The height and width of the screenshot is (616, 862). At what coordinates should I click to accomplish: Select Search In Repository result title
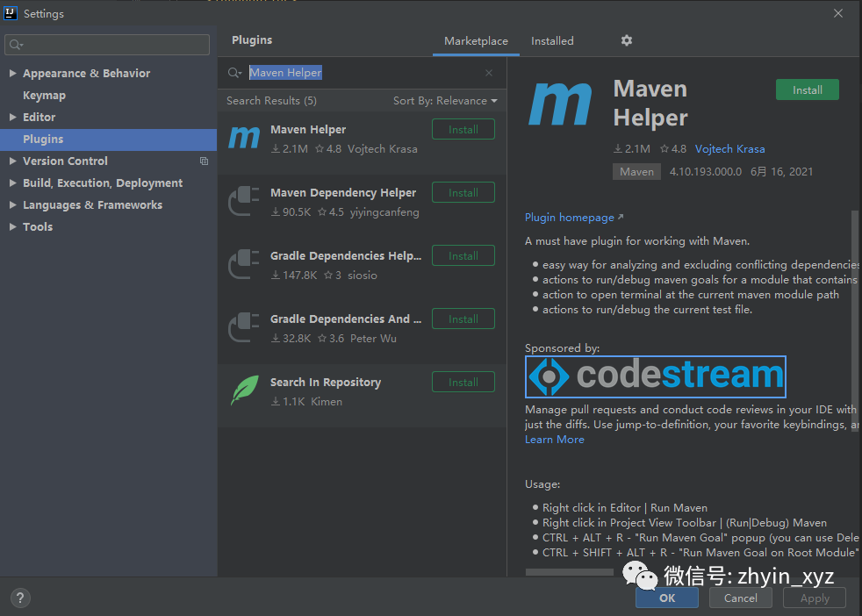tap(326, 383)
